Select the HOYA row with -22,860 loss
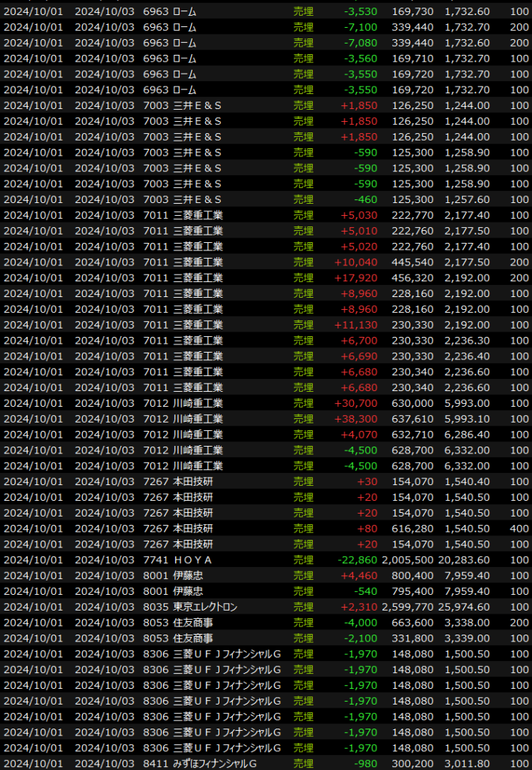This screenshot has width=532, height=770. click(266, 560)
